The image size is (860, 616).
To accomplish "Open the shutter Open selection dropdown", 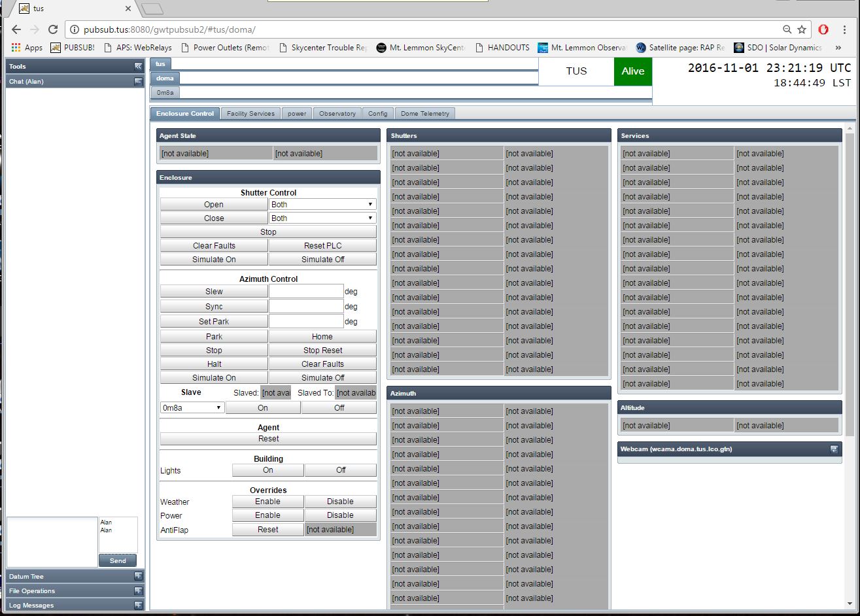I will [322, 205].
